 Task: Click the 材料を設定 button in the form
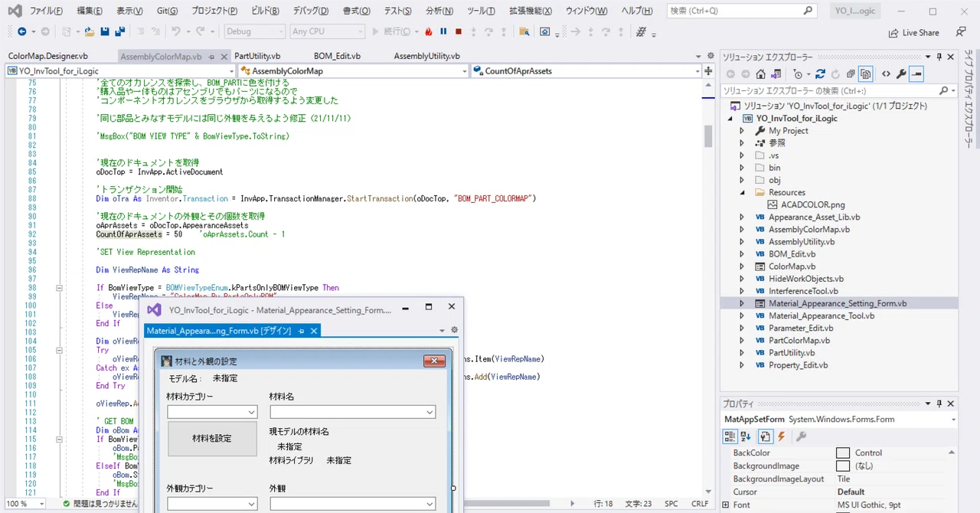(x=212, y=439)
